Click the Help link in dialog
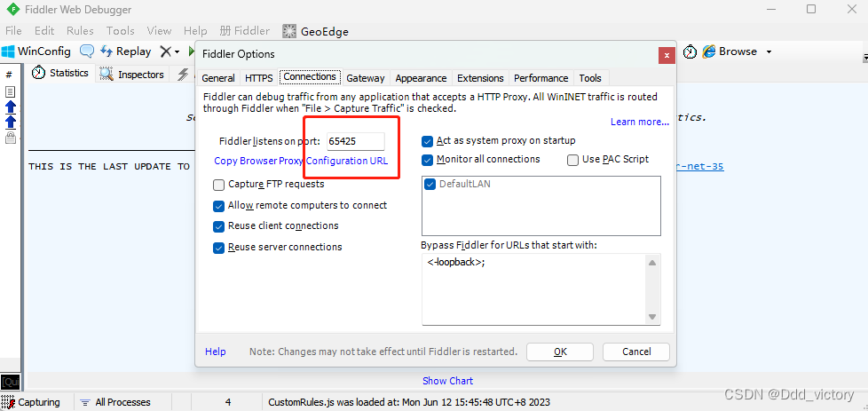Viewport: 868px width, 411px height. 216,352
